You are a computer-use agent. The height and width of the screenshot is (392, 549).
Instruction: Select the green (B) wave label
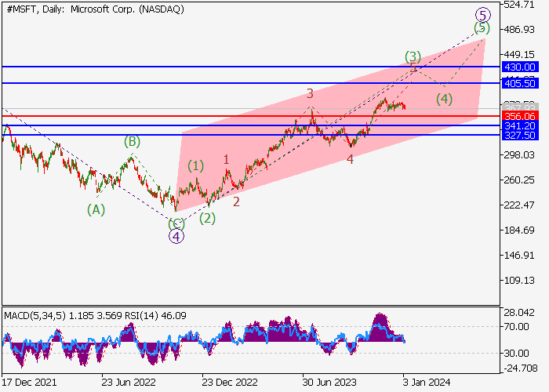[x=132, y=142]
